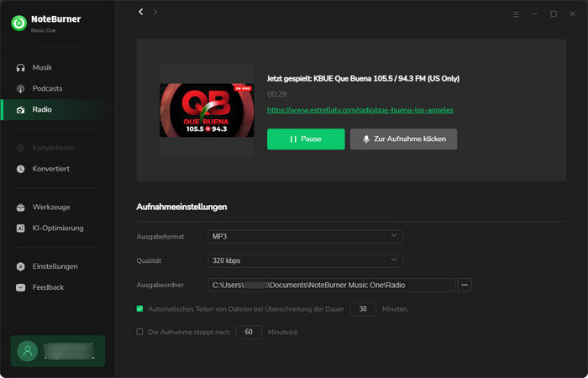Click the envelope icon beside Feedback

click(21, 287)
